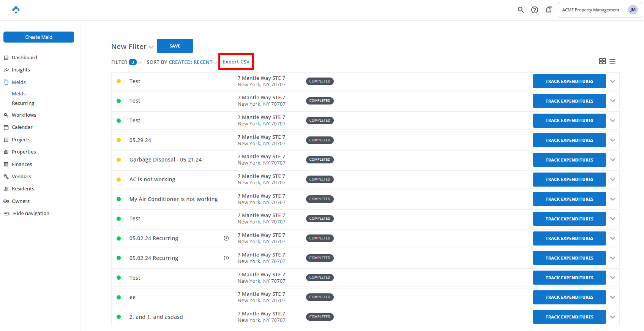The image size is (644, 331).
Task: Save the new filter
Action: point(175,46)
